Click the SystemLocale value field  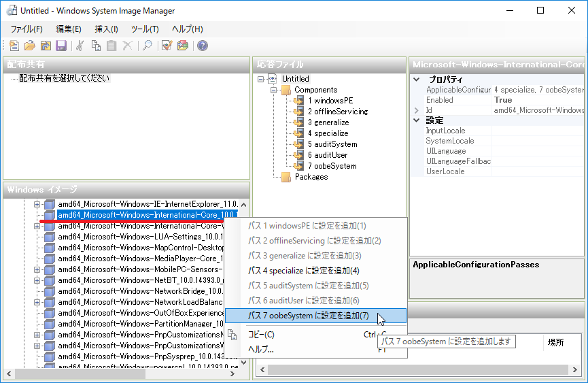click(538, 141)
